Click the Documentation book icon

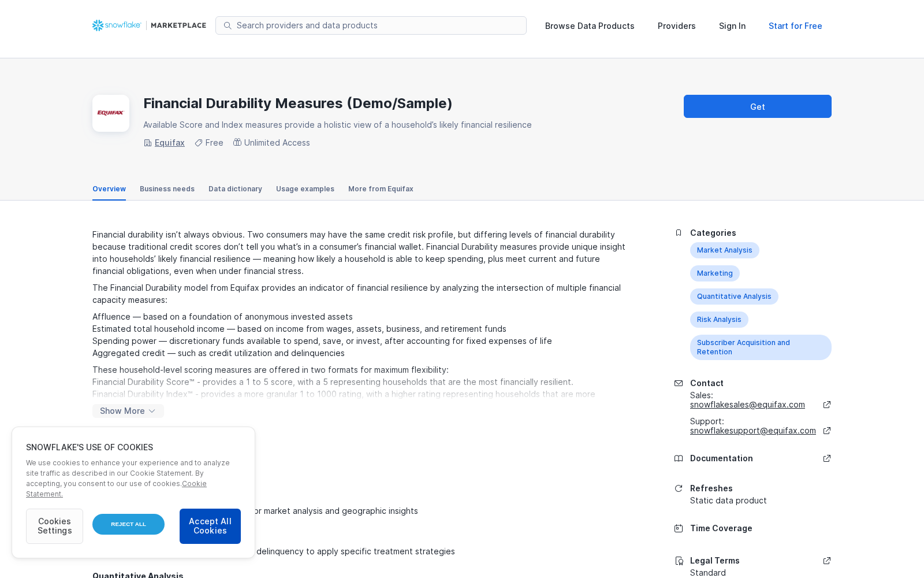point(679,458)
